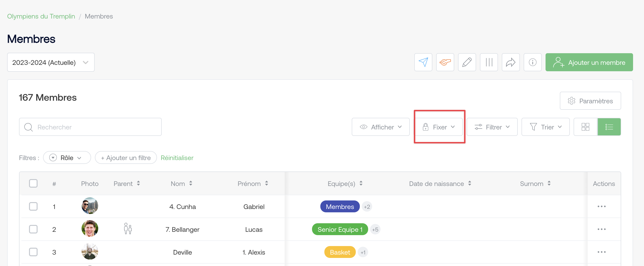Sort by Date de naissance arrows
Viewport: 644px width, 266px height.
point(469,183)
